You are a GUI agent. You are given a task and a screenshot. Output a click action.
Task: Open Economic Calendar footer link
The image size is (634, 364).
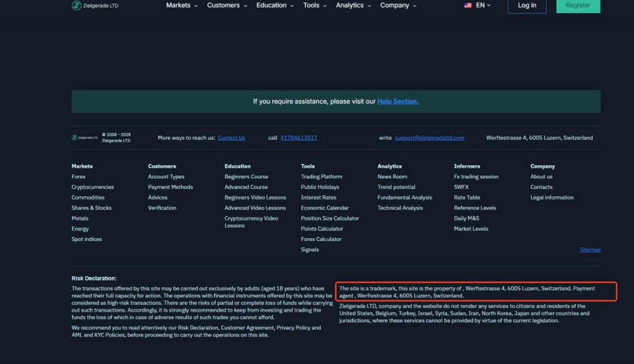point(324,208)
